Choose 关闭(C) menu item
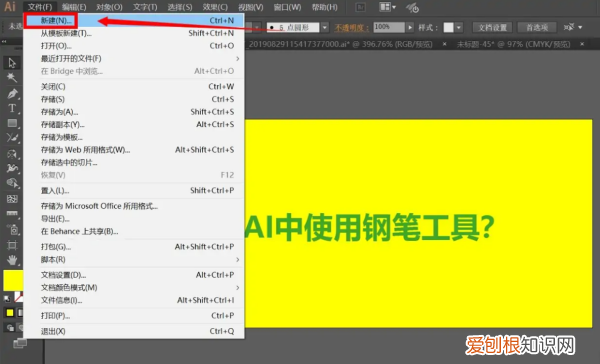This screenshot has height=364, width=600. [134, 87]
